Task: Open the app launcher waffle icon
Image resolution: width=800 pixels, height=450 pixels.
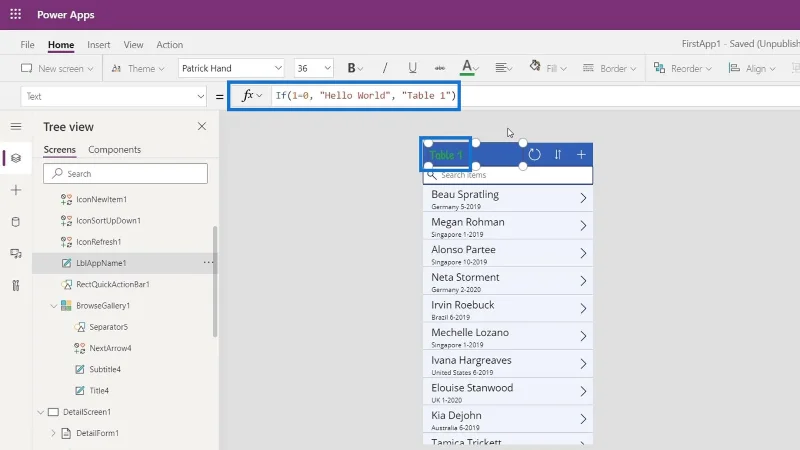Action: tap(15, 14)
